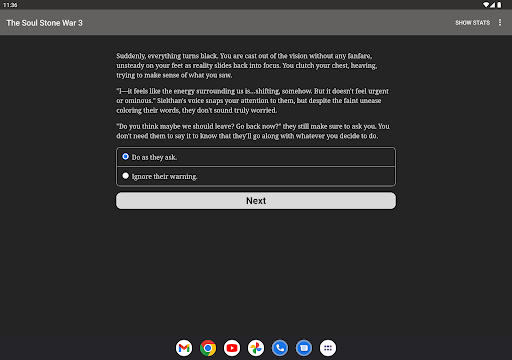Open Messages app from the dock
This screenshot has width=512, height=360.
[x=304, y=348]
